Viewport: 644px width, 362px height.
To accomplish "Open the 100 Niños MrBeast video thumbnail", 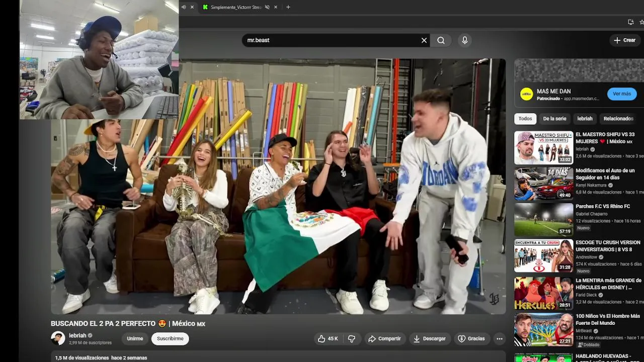I will click(543, 329).
